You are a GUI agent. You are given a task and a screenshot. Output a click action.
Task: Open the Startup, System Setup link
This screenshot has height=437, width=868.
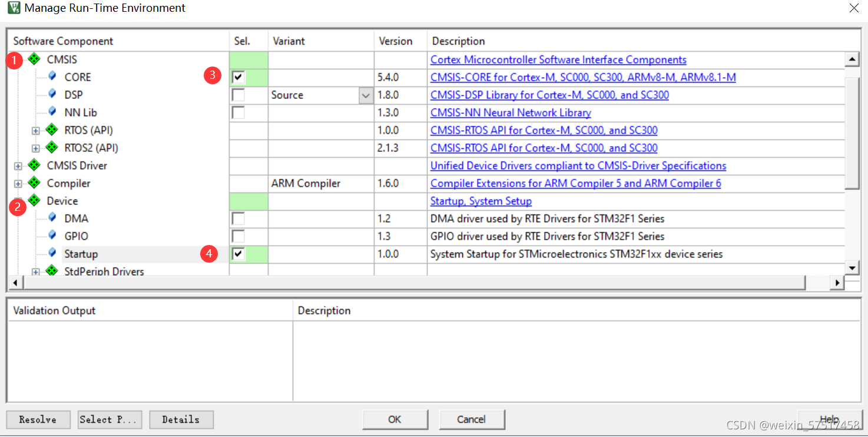pyautogui.click(x=481, y=201)
